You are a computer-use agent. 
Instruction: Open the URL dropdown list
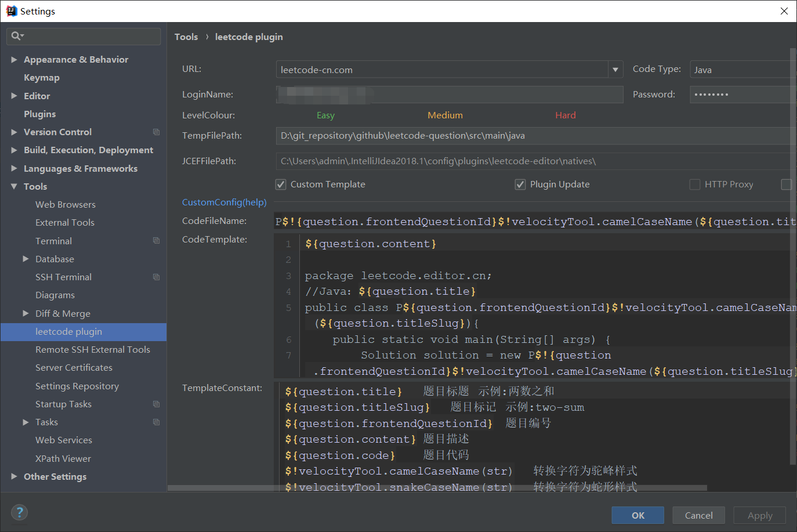point(615,69)
